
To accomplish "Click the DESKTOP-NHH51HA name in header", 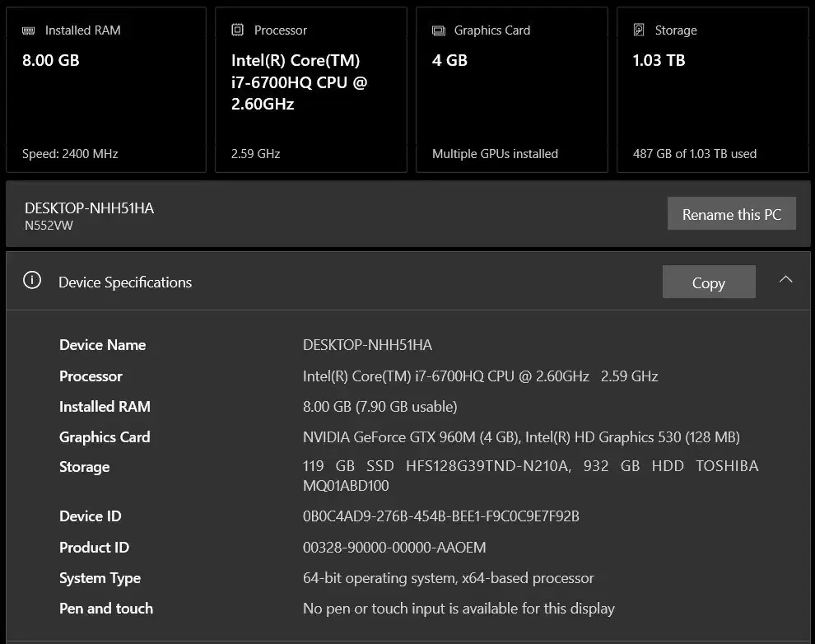I will 89,208.
